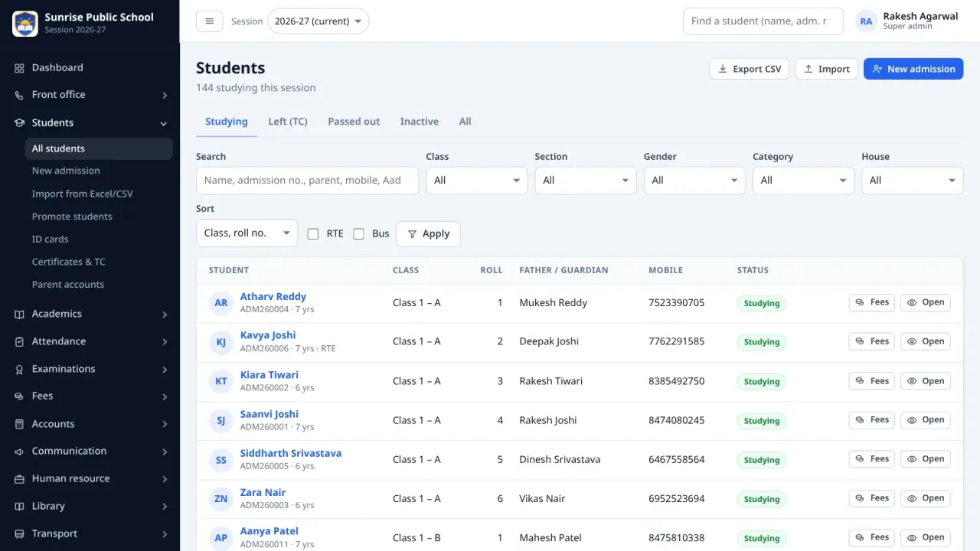Click the SS avatar for Siddharth Srivastava
The image size is (980, 551).
[x=220, y=460]
